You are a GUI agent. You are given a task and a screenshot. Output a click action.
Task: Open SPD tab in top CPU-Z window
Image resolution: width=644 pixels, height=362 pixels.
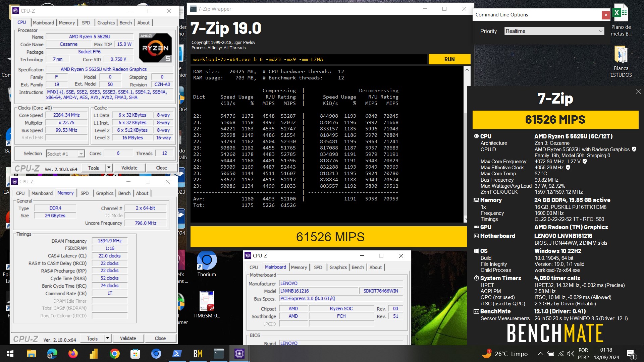click(86, 22)
